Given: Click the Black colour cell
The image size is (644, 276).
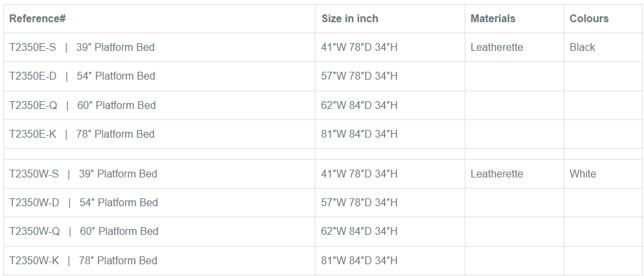Looking at the screenshot, I should (x=582, y=47).
